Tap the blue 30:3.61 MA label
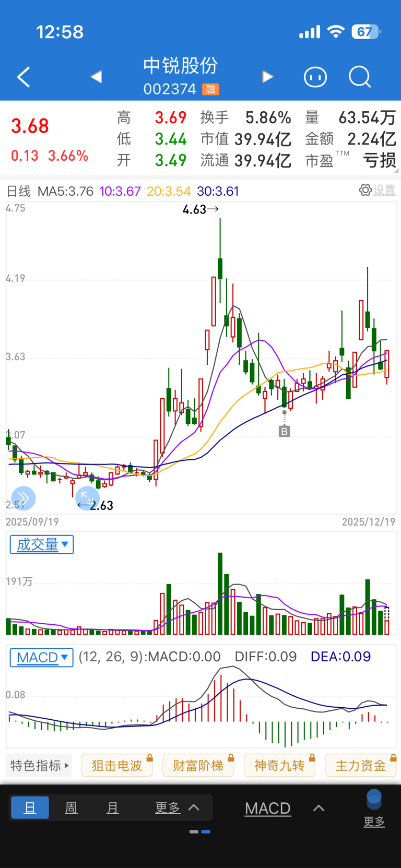The width and height of the screenshot is (401, 868). 218,191
